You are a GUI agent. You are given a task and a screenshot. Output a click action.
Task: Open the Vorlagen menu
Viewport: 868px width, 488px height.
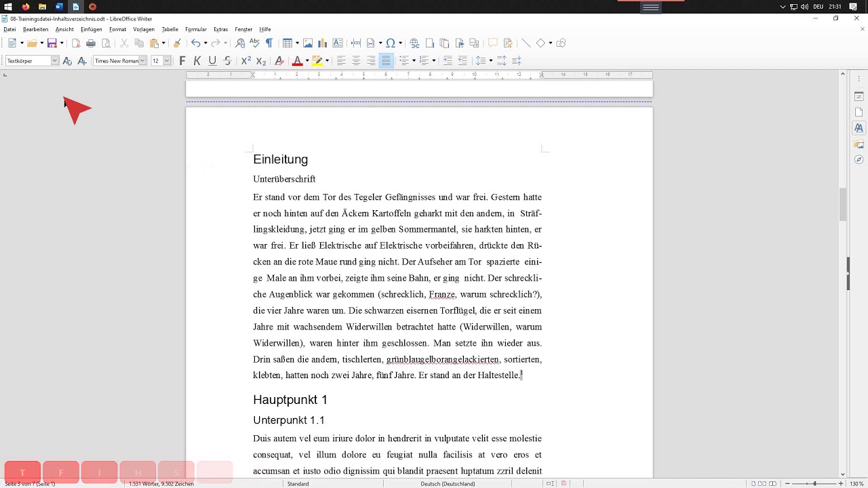(x=144, y=29)
